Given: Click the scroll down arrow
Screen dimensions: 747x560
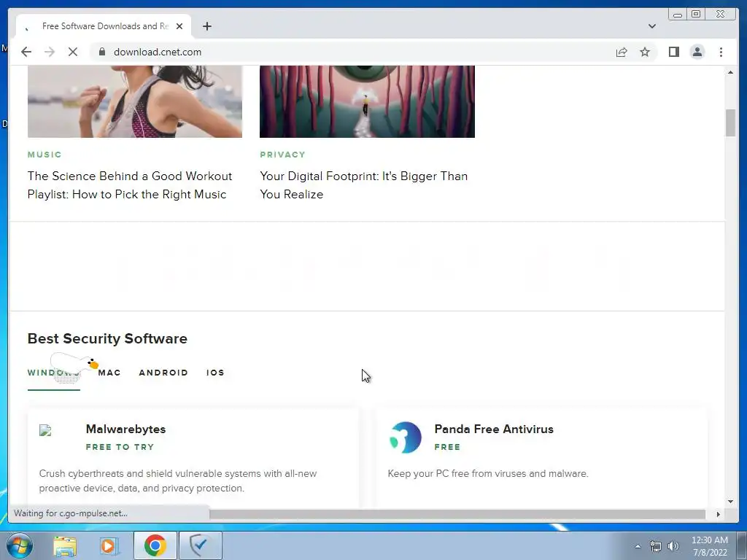Looking at the screenshot, I should point(730,501).
